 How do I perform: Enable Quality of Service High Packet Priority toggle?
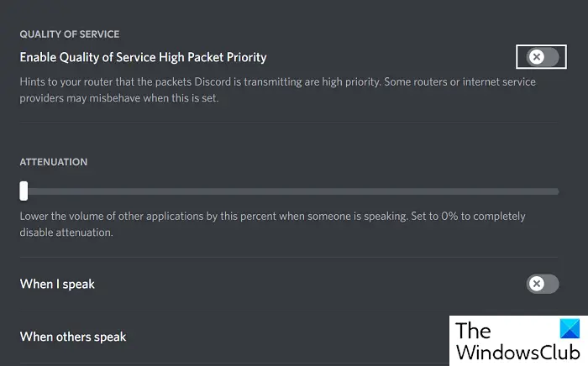pyautogui.click(x=543, y=57)
